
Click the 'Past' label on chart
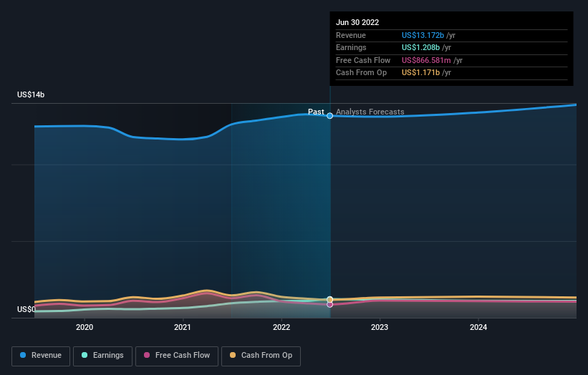click(x=316, y=112)
